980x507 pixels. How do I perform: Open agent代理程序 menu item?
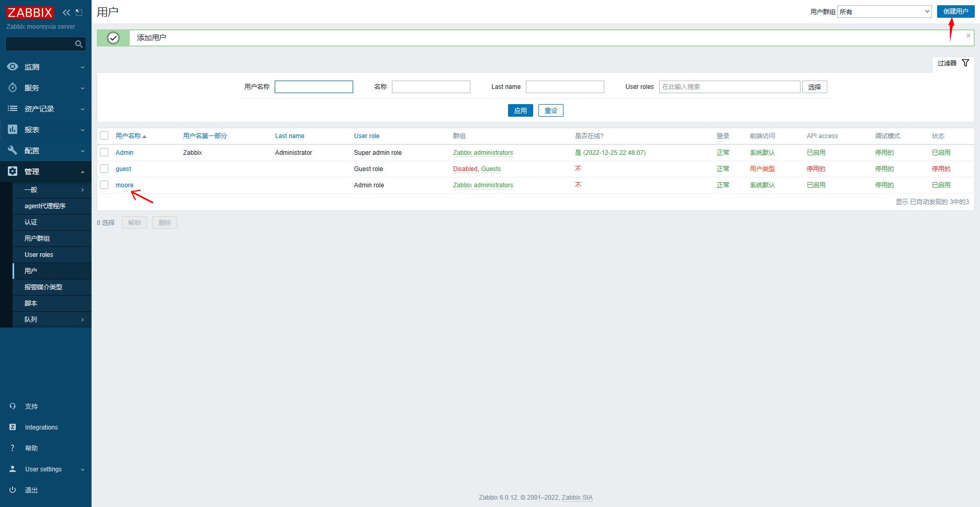(52, 206)
